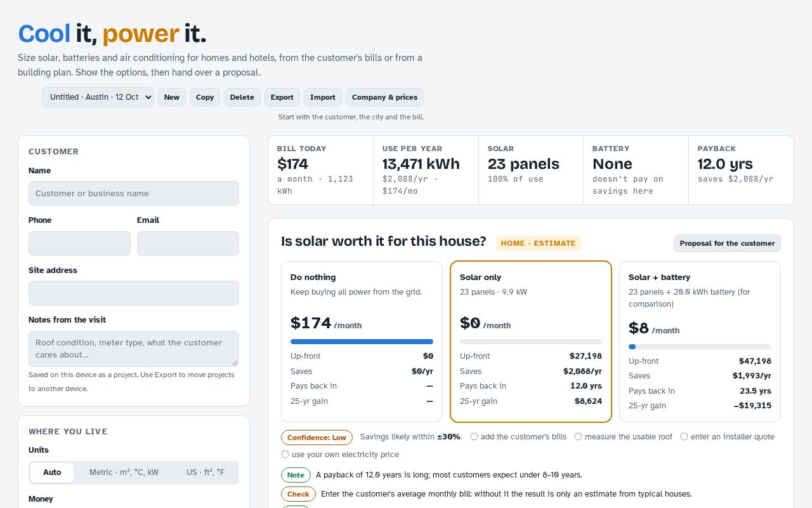Viewport: 812px width, 508px height.
Task: Click the Notes from the visit textarea
Action: point(134,349)
